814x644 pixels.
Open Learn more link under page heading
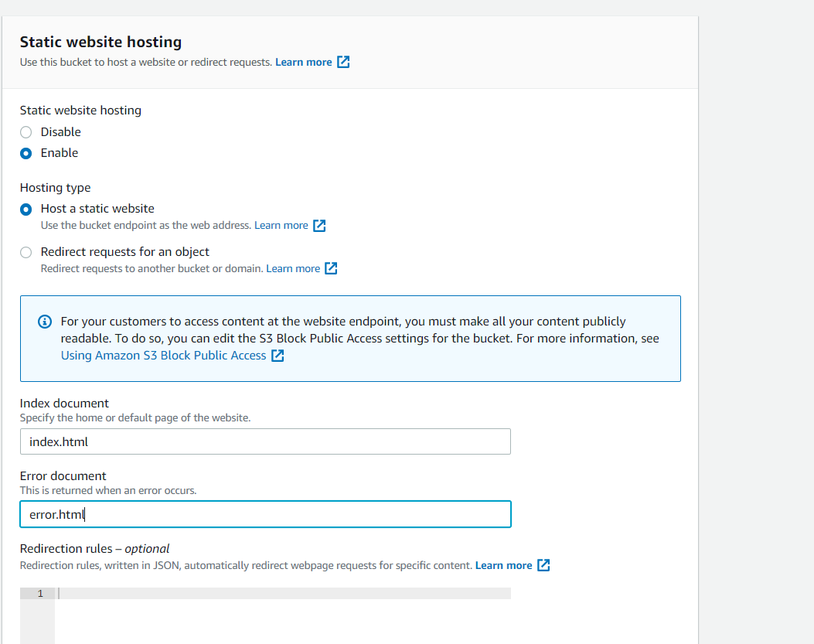coord(304,62)
